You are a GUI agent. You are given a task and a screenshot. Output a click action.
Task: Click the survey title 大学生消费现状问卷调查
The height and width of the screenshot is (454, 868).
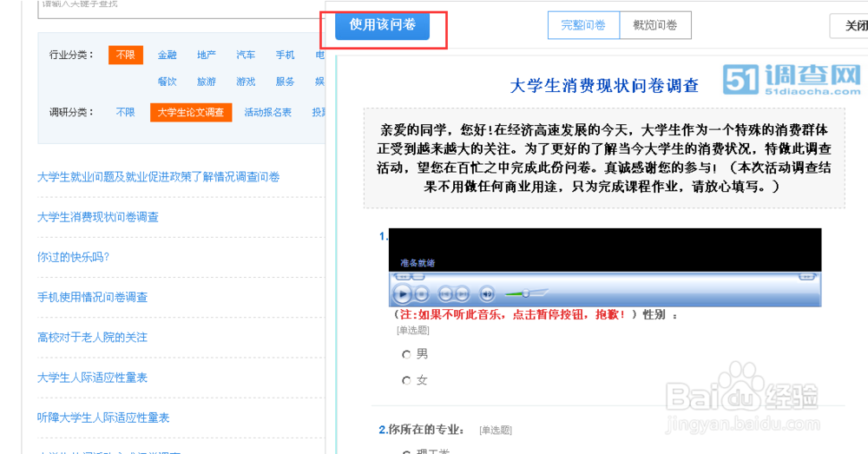coord(604,86)
